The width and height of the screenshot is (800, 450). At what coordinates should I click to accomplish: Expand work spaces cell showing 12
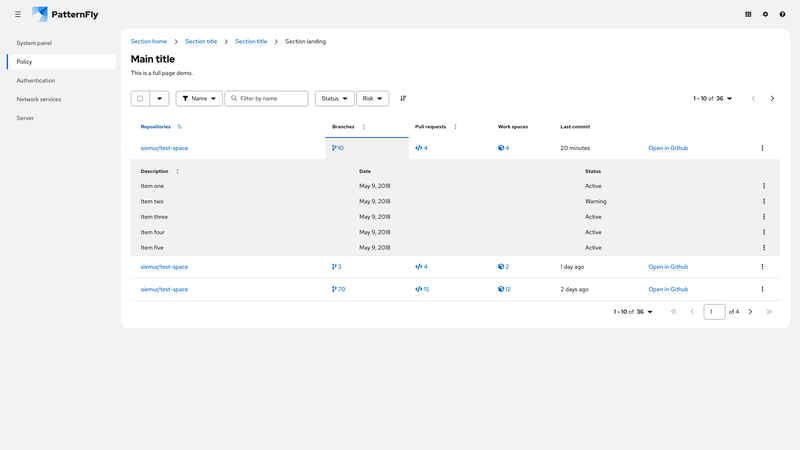[504, 289]
